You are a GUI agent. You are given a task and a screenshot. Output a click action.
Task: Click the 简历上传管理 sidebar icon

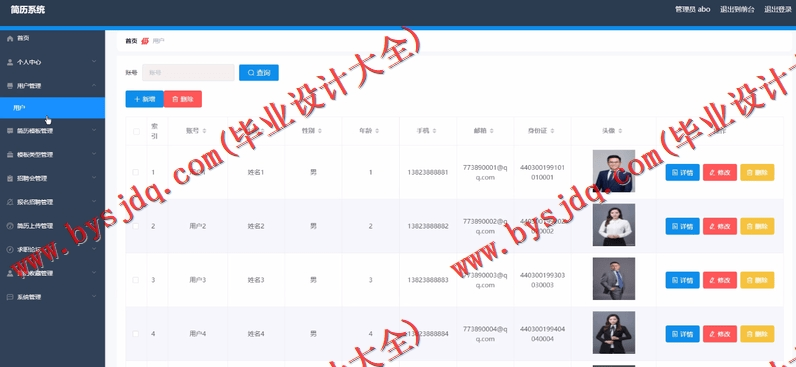[10, 226]
